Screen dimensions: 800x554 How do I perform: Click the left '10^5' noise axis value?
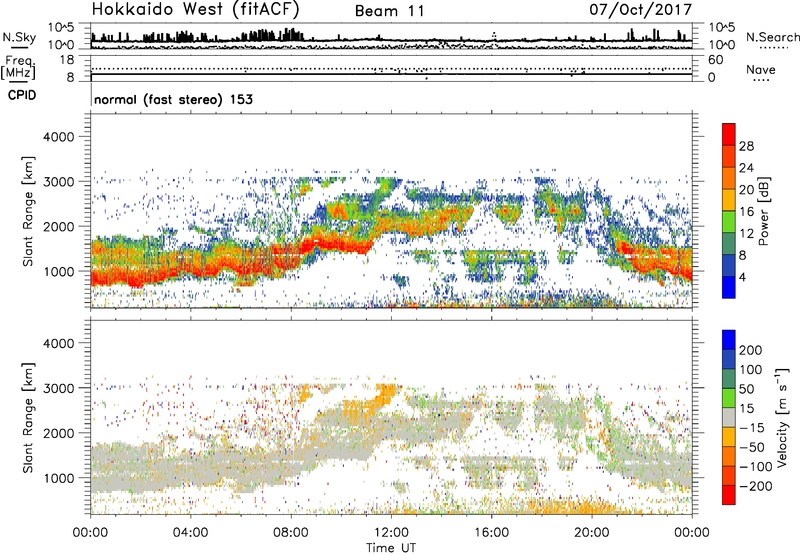pos(61,28)
